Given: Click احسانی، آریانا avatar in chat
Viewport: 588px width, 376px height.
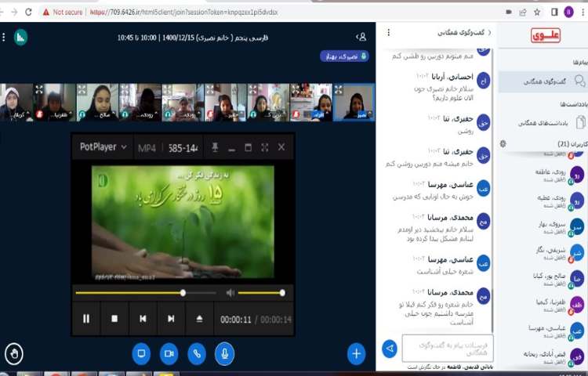Looking at the screenshot, I should 484,81.
